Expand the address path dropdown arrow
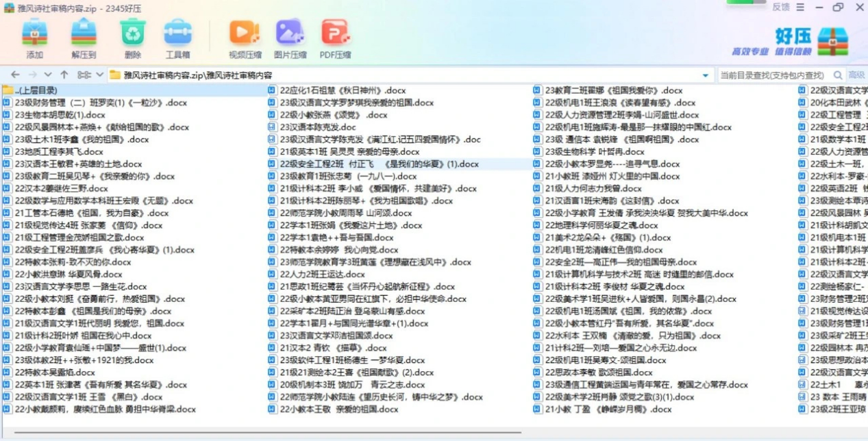The image size is (868, 441). [x=706, y=75]
